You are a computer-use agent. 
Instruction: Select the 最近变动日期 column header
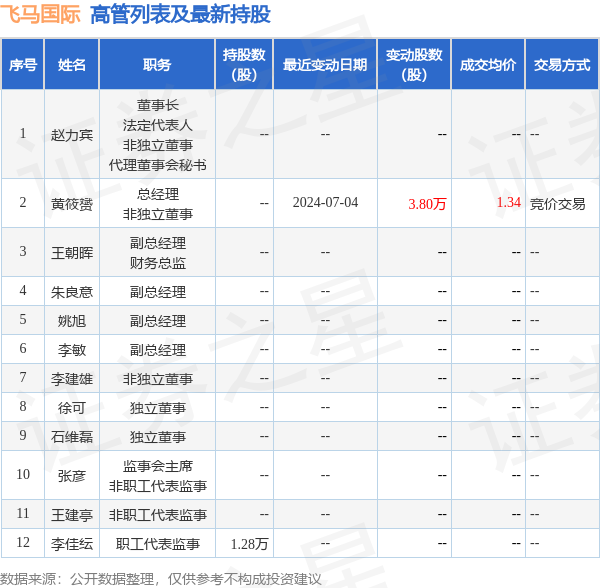(325, 64)
